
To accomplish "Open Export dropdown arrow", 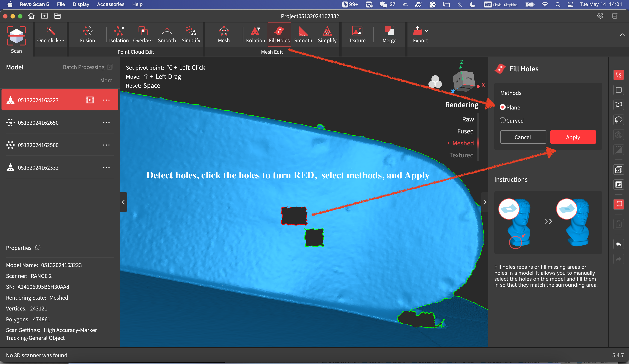I will 427,31.
